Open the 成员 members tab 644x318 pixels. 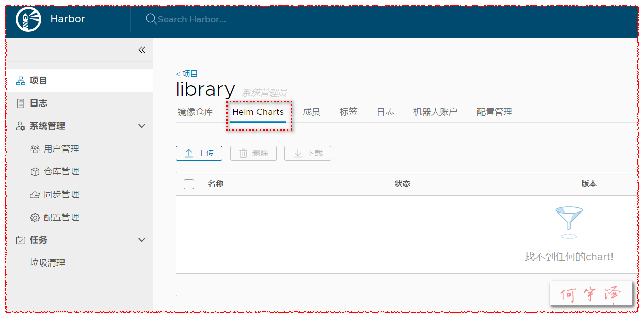(x=311, y=112)
